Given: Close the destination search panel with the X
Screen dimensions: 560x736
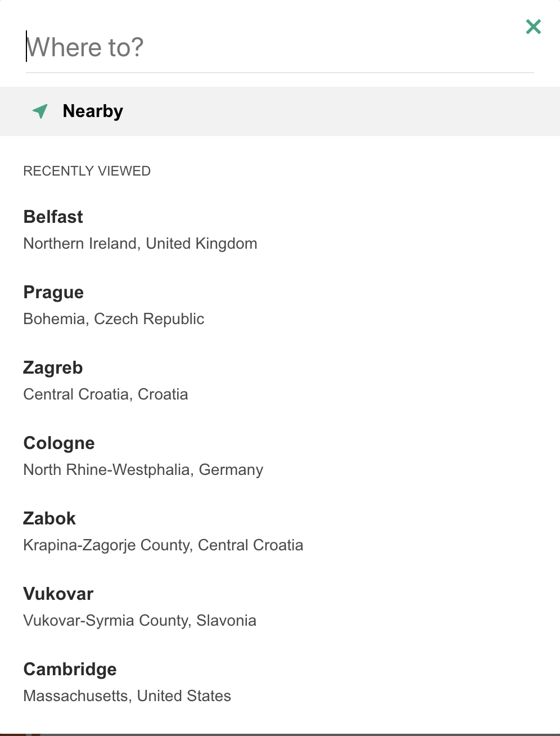Looking at the screenshot, I should (x=533, y=26).
